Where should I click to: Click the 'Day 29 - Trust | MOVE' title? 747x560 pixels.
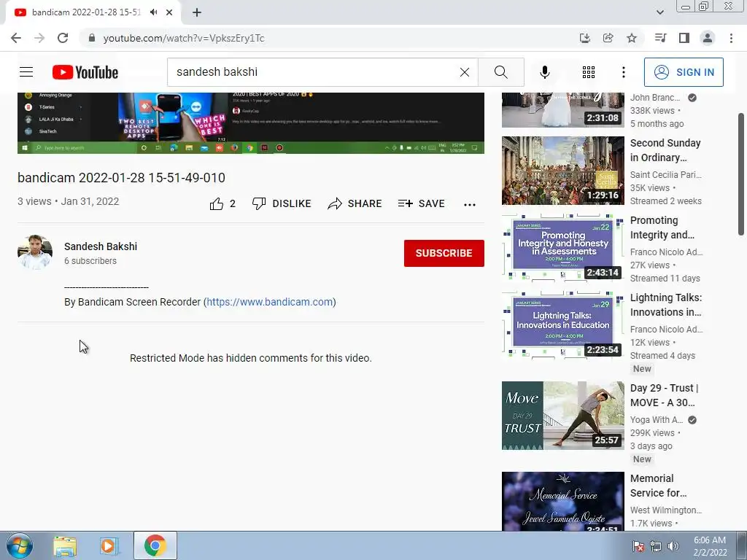(x=664, y=395)
